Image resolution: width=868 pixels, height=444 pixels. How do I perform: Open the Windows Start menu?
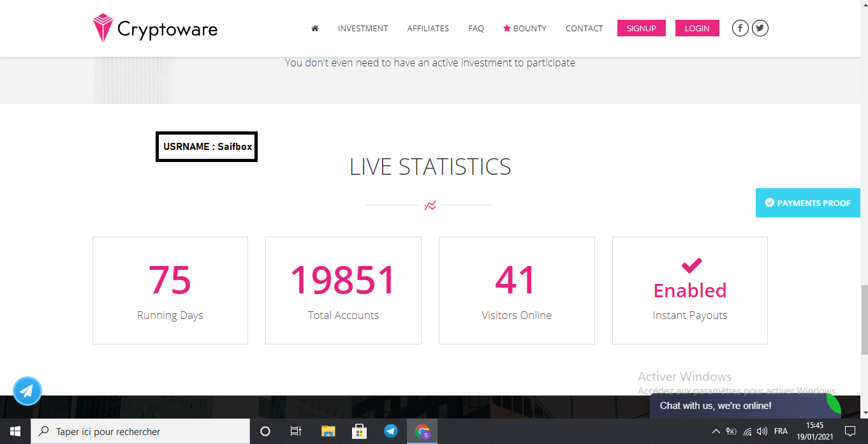tap(15, 431)
